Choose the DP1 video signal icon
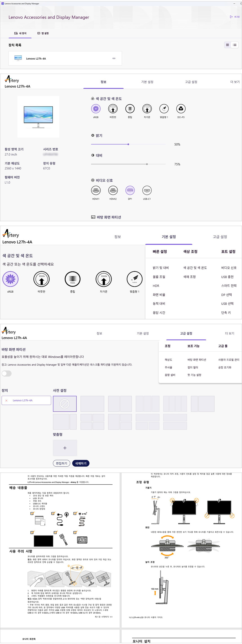This screenshot has width=242, height=644. pos(130,191)
